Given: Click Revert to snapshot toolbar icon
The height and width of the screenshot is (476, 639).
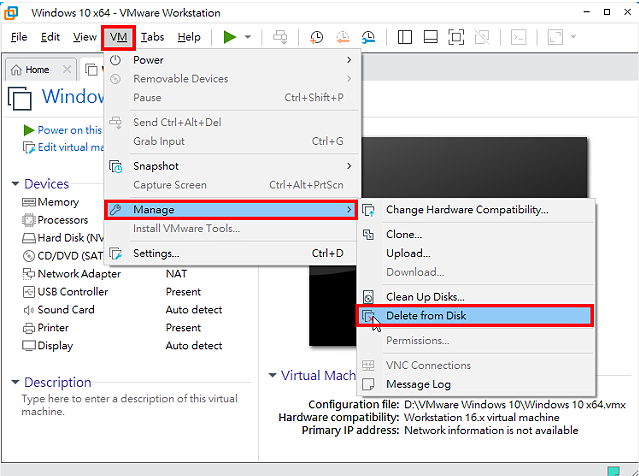Looking at the screenshot, I should pos(343,37).
